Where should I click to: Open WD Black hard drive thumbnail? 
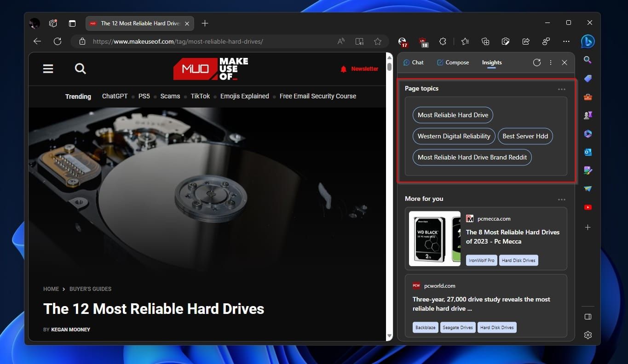[435, 239]
